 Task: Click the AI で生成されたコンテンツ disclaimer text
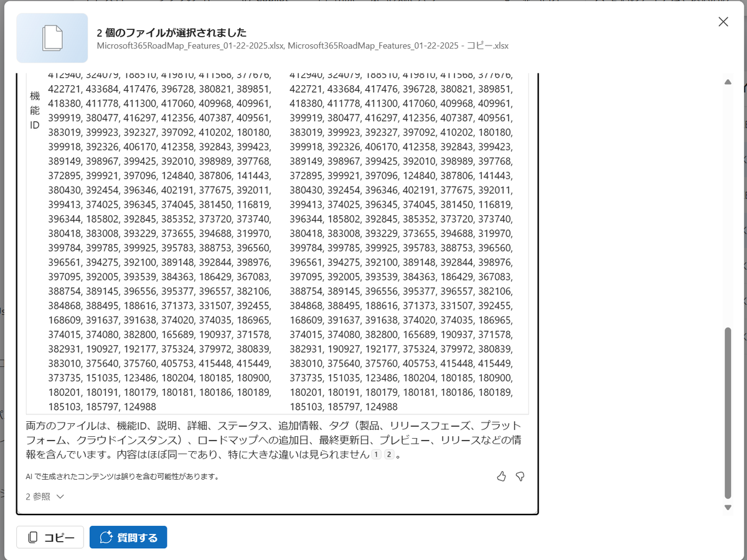point(123,477)
